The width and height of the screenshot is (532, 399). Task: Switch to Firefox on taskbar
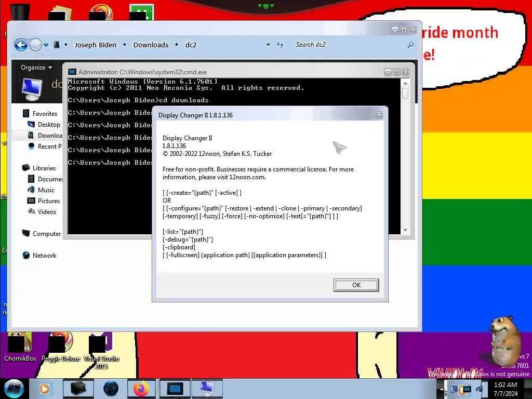pyautogui.click(x=141, y=389)
